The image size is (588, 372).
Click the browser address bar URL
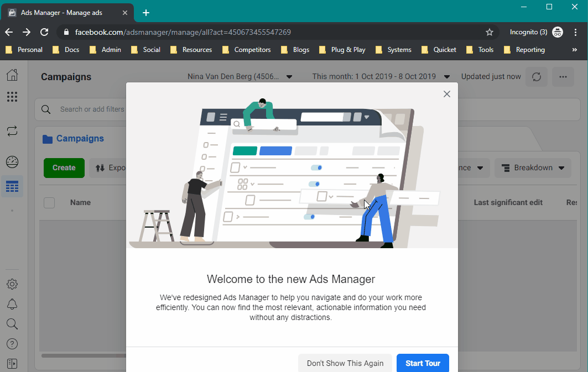coord(183,32)
